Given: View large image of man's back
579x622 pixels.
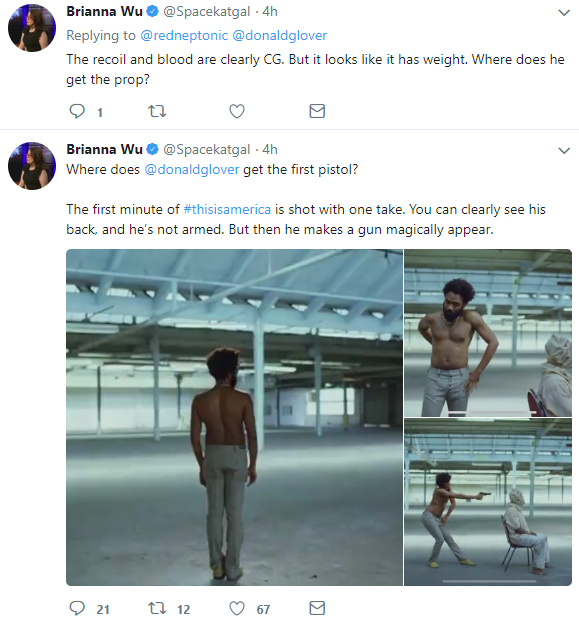Looking at the screenshot, I should pos(234,417).
